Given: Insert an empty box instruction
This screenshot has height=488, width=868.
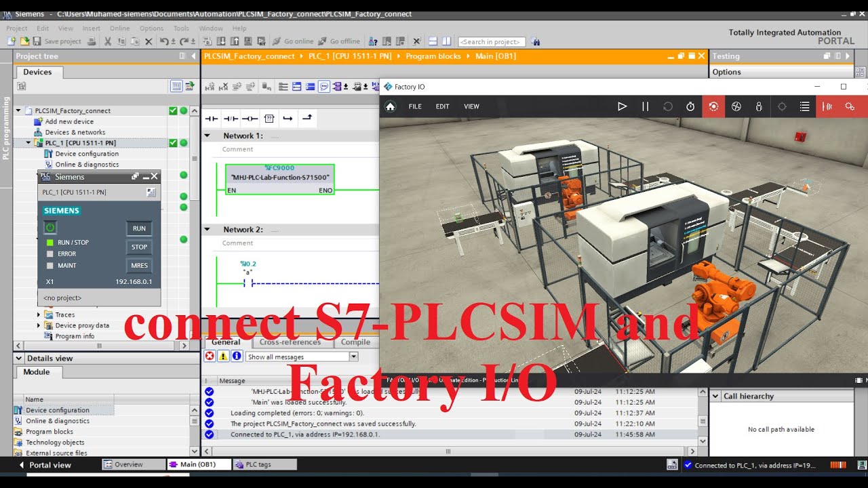Looking at the screenshot, I should 269,119.
